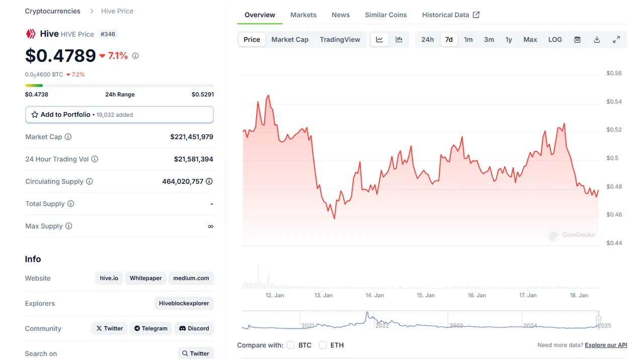Select the 3m time range
This screenshot has height=359, width=644.
[x=489, y=40]
